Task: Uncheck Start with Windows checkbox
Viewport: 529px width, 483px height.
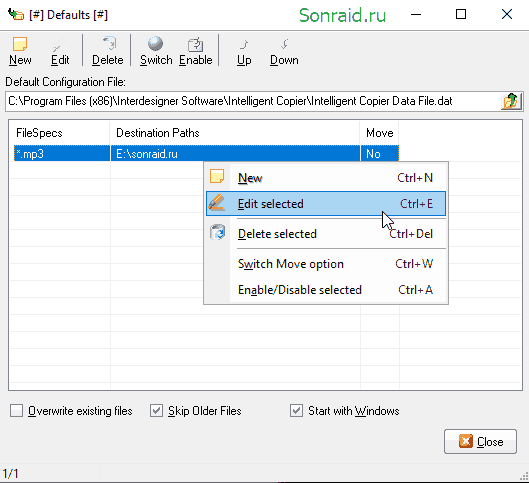Action: click(x=296, y=411)
